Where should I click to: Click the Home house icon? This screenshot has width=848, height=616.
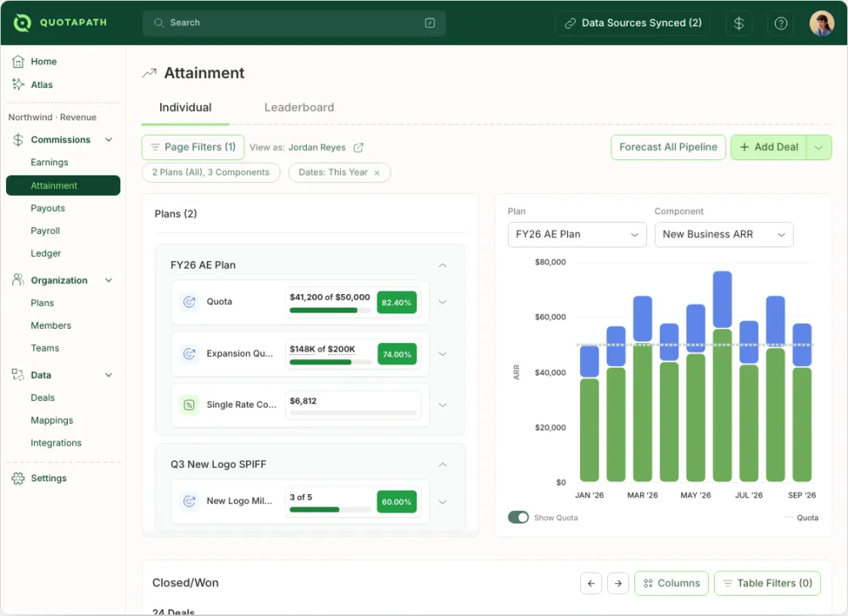pos(18,62)
